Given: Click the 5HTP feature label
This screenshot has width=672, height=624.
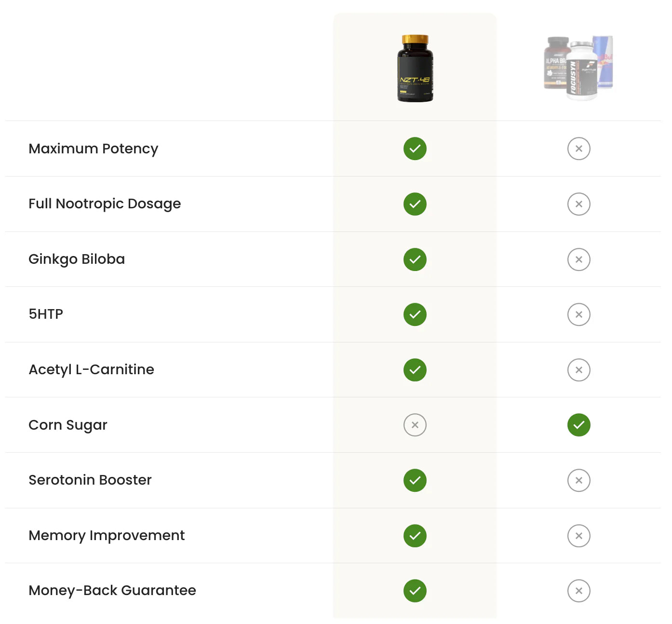Looking at the screenshot, I should pyautogui.click(x=46, y=314).
